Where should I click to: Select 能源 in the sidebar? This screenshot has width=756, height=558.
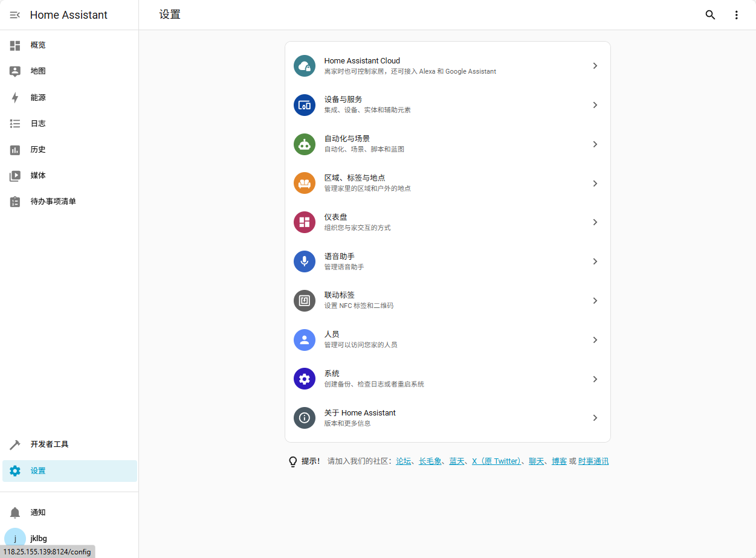click(x=69, y=97)
